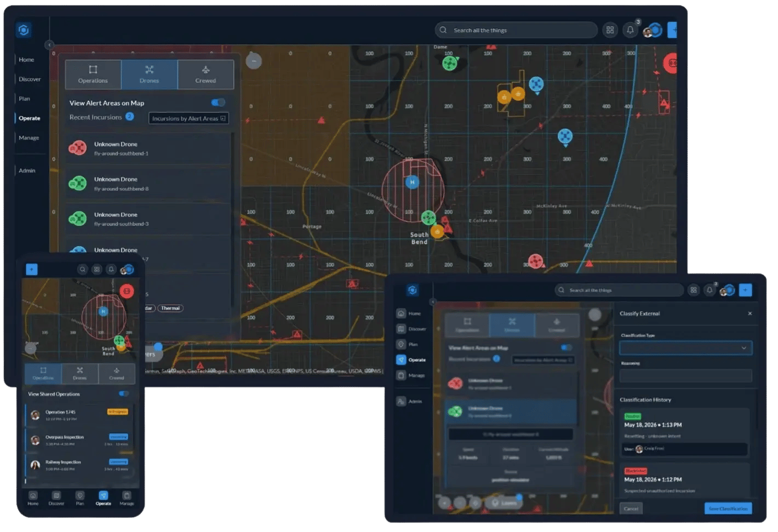Switch to Crewed tab in desktop panel

coord(205,75)
